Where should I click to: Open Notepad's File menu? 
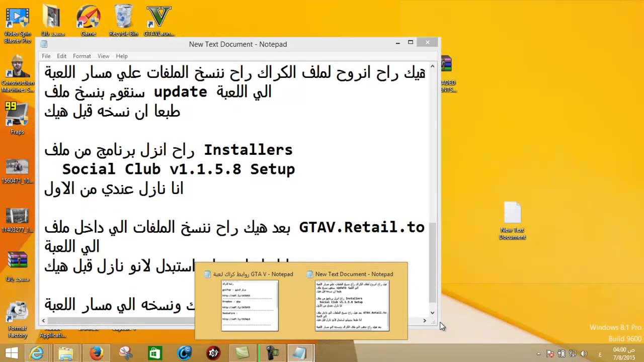click(46, 56)
